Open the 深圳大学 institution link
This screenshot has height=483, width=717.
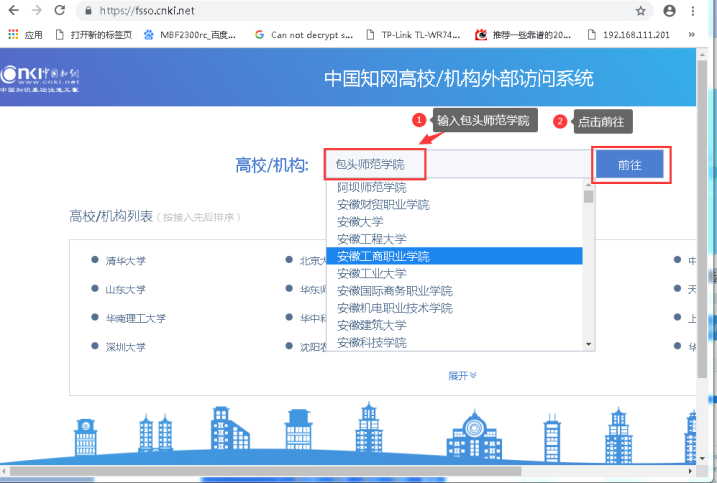[x=125, y=347]
